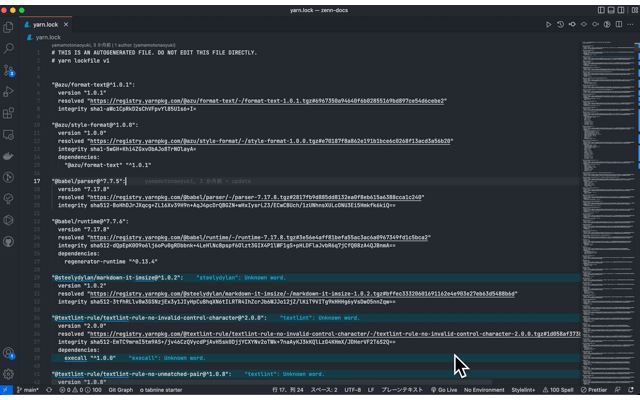The width and height of the screenshot is (640, 400).
Task: Click Prettier in status bar
Action: [594, 390]
